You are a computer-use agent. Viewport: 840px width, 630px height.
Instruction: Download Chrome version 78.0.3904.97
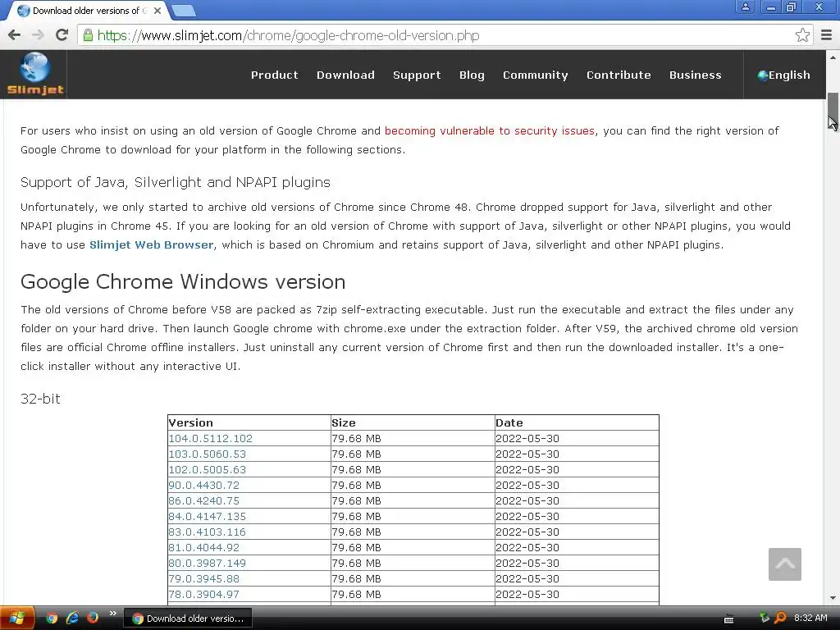(204, 594)
